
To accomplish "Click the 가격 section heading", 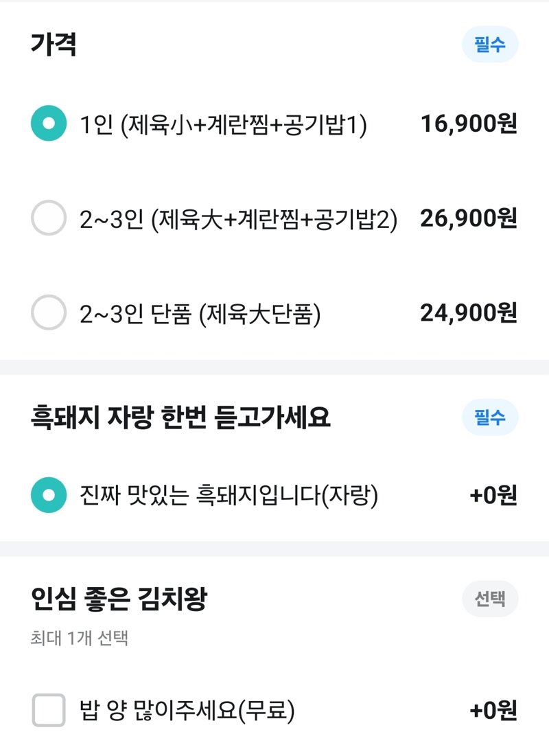I will coord(54,45).
